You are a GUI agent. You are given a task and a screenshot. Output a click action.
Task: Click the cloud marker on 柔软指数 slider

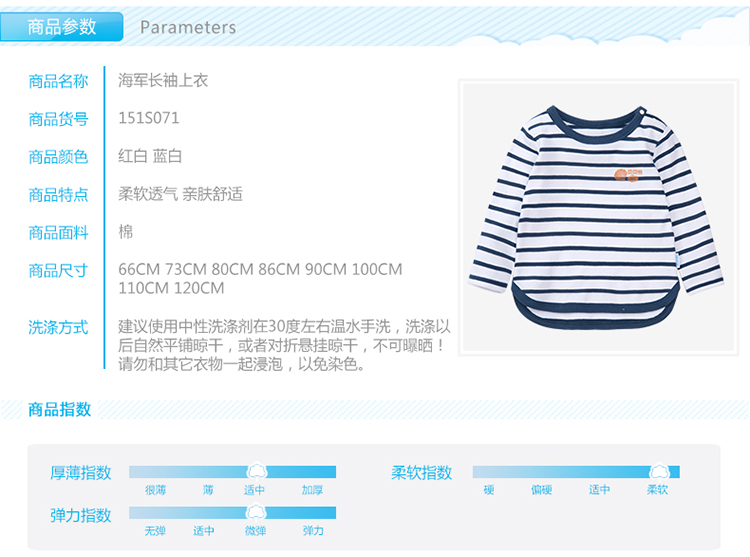660,471
